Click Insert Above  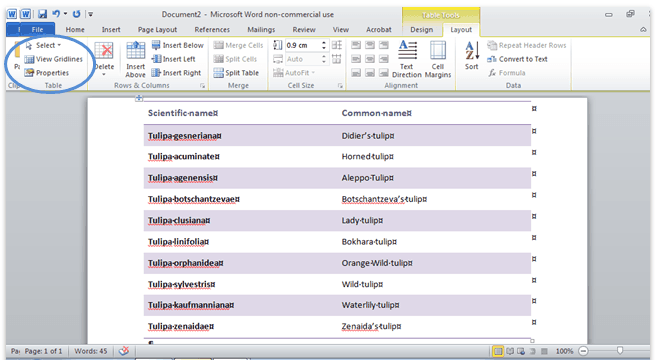[135, 60]
